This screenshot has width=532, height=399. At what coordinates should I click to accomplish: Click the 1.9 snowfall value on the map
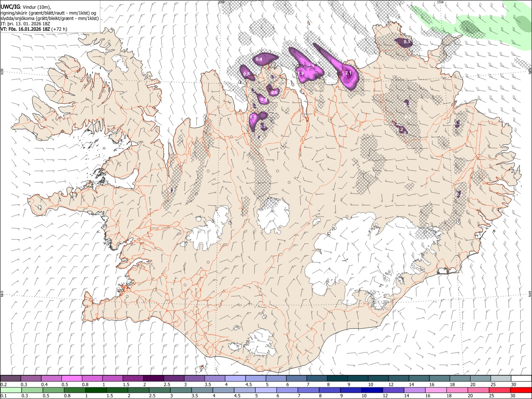pos(301,73)
